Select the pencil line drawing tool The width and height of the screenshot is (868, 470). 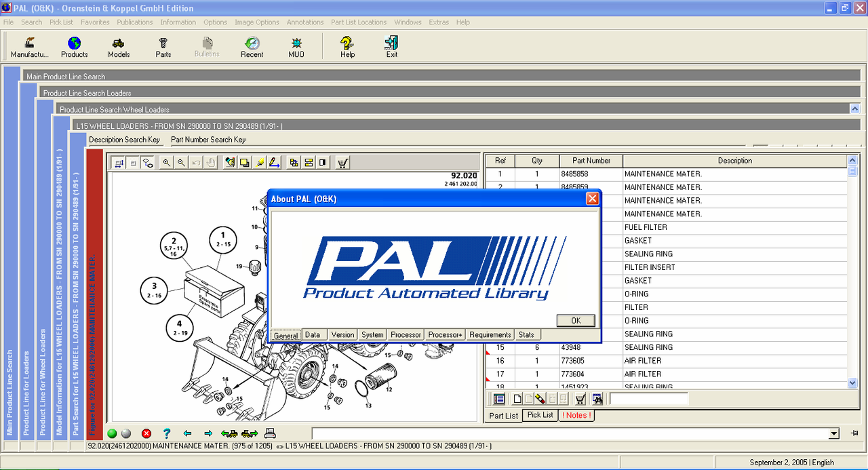pyautogui.click(x=275, y=163)
